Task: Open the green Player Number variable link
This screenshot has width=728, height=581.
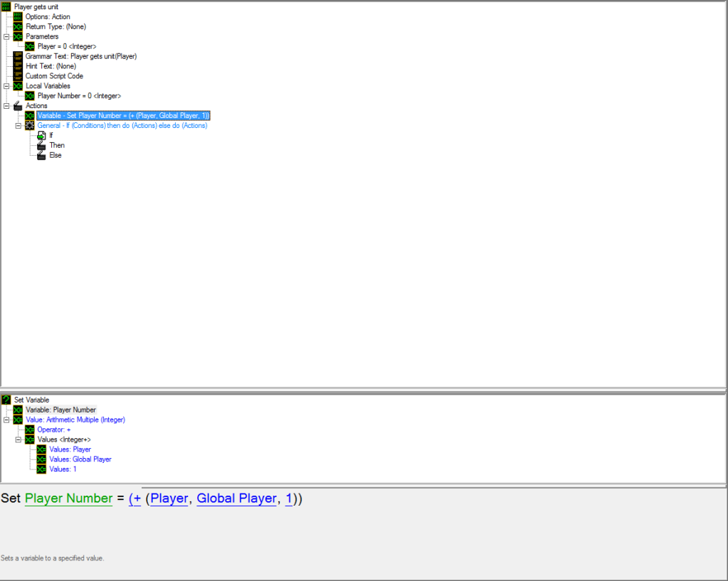Action: coord(69,499)
